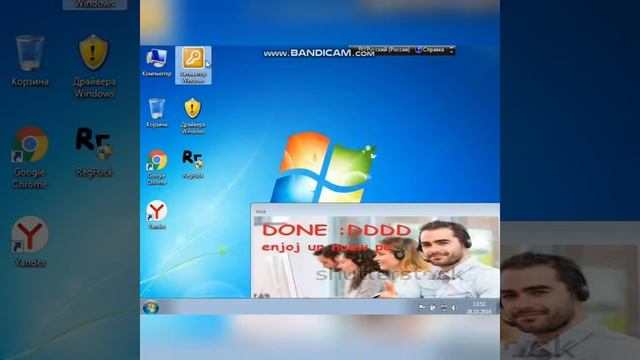Open RegFuck icon in the sharp centered desktop

193,164
